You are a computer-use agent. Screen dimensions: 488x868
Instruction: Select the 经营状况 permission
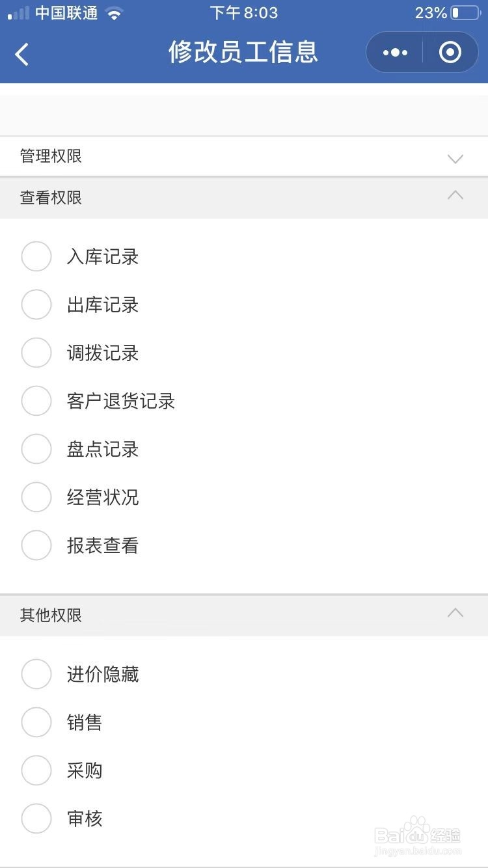(36, 497)
